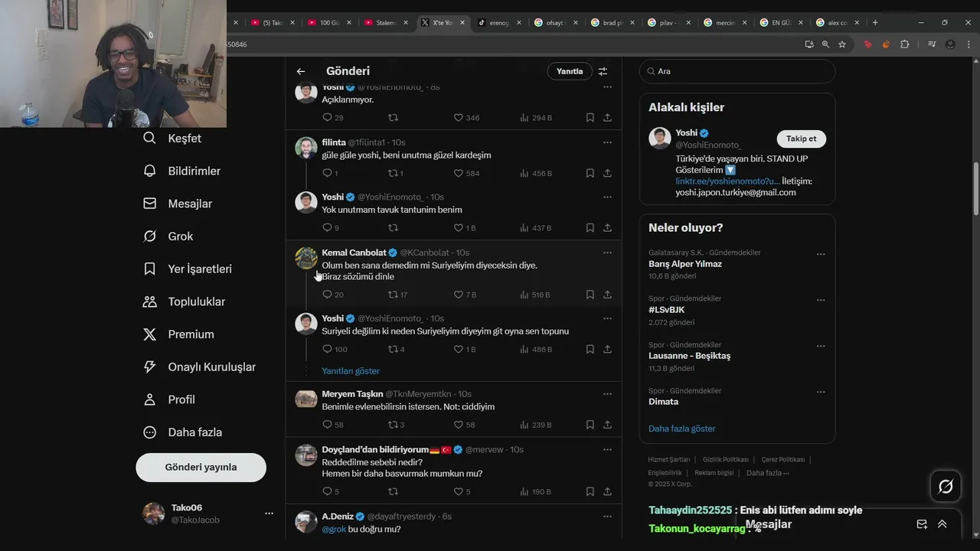The height and width of the screenshot is (551, 980).
Task: Open more options on Meryem Taşkın's reply
Action: tap(607, 394)
